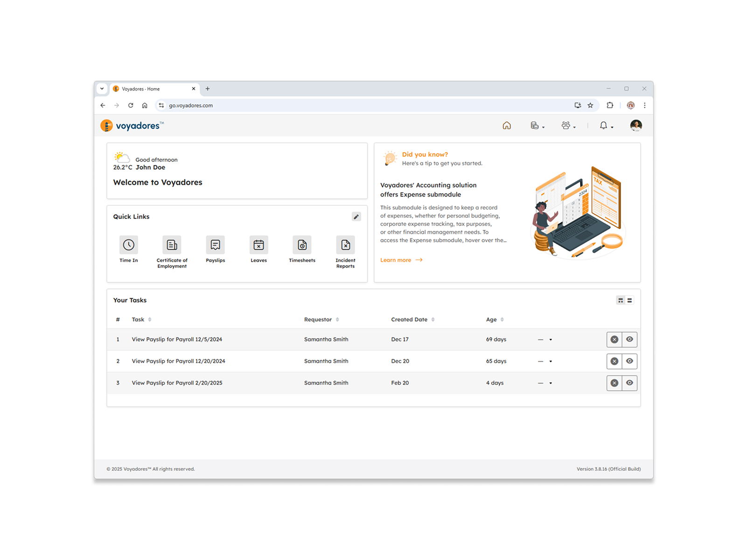Open the tab search chevron
Viewport: 747px width, 560px height.
pyautogui.click(x=102, y=89)
